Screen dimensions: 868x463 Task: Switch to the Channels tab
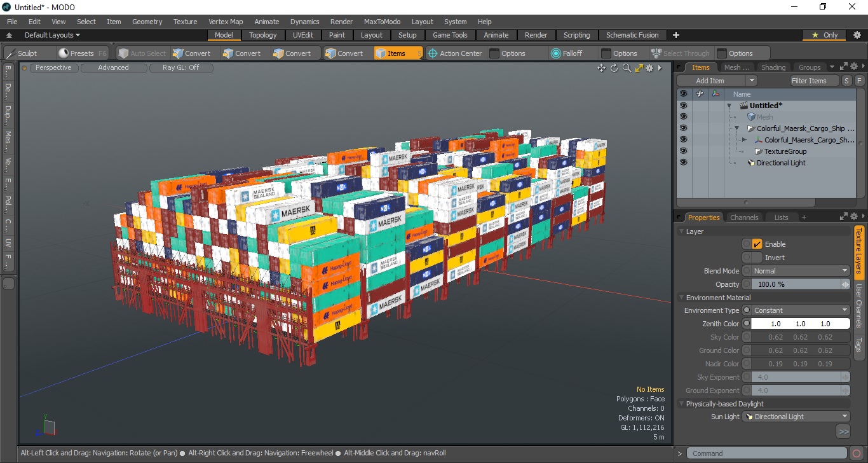click(x=744, y=218)
